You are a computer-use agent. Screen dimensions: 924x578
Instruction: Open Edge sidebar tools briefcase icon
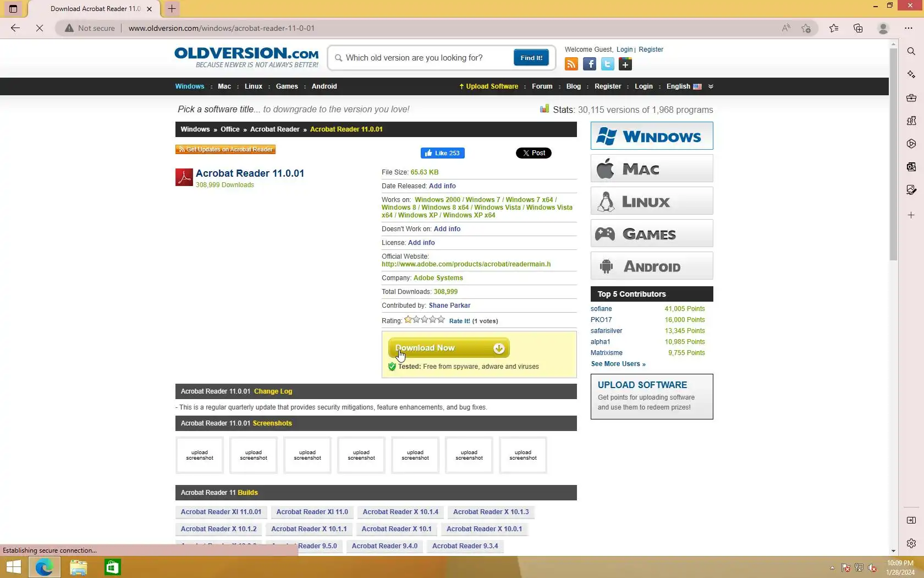[911, 98]
